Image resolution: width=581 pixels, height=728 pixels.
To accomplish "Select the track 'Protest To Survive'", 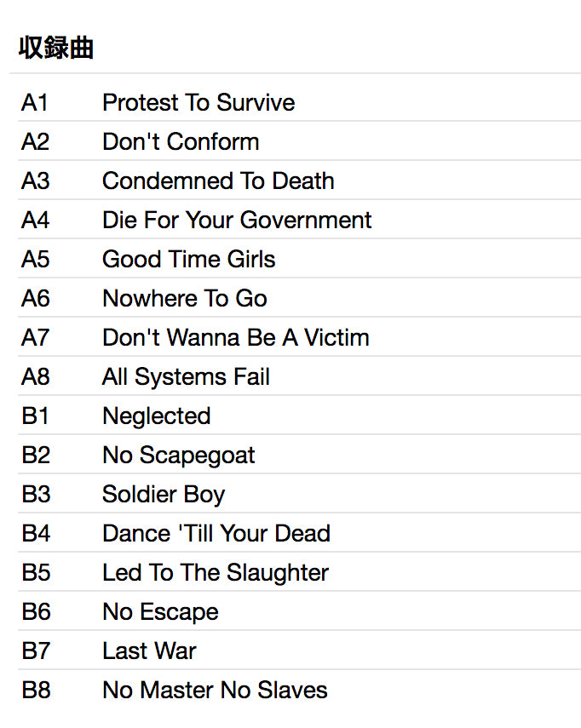I will pos(198,103).
